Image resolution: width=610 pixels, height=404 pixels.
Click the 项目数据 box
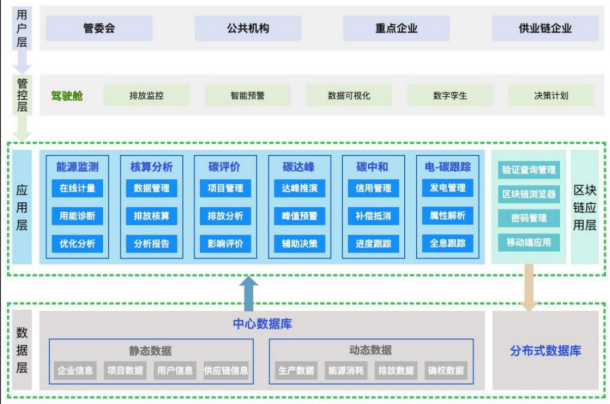pos(125,371)
